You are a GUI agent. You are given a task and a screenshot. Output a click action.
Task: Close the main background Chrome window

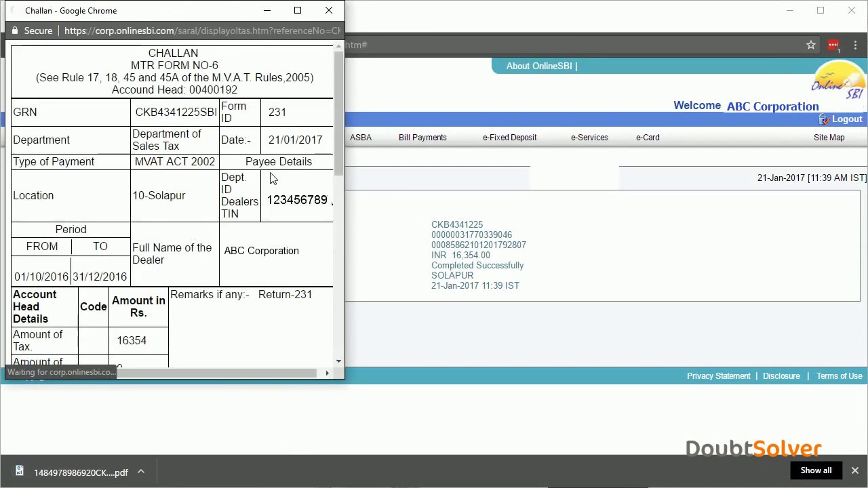pyautogui.click(x=852, y=10)
